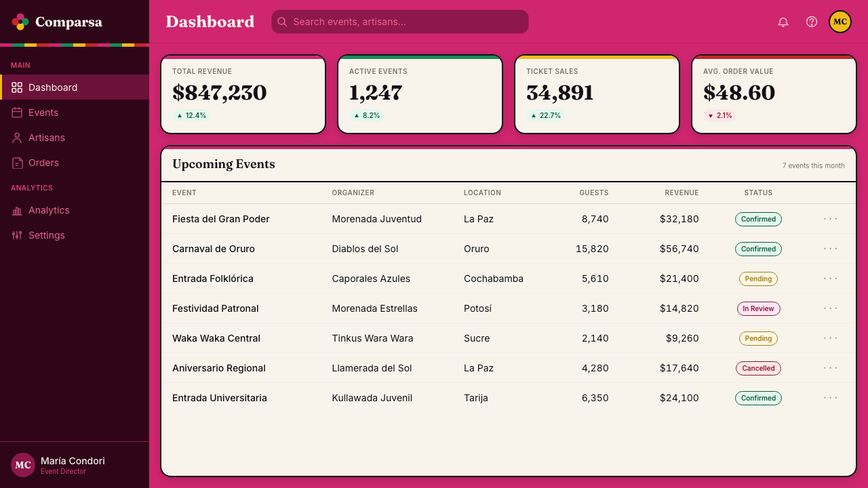Click the Pending status for Waka Waka Central
868x488 pixels.
point(758,338)
